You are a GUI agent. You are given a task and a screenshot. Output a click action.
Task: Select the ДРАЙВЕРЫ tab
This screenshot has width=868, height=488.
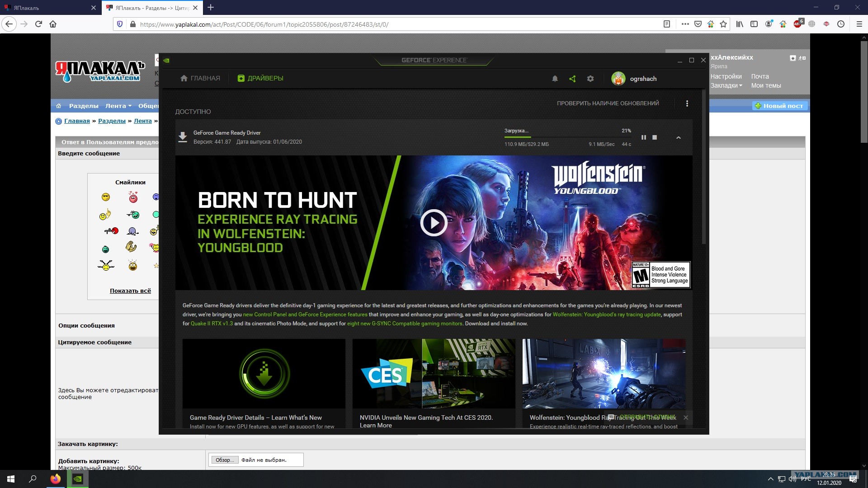pos(260,78)
